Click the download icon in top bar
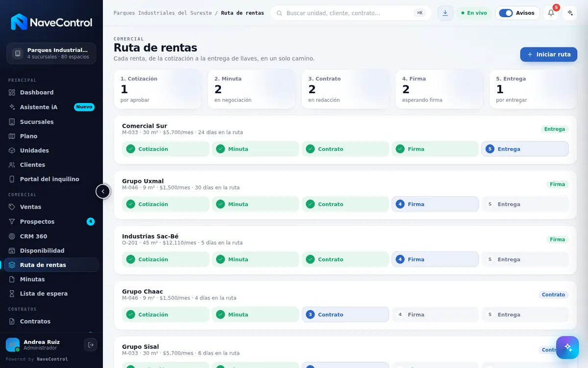The image size is (588, 368). coord(445,13)
